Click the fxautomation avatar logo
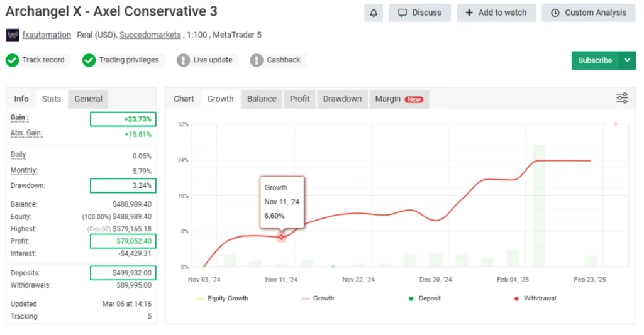Screen dimensions: 644x335 [12, 35]
